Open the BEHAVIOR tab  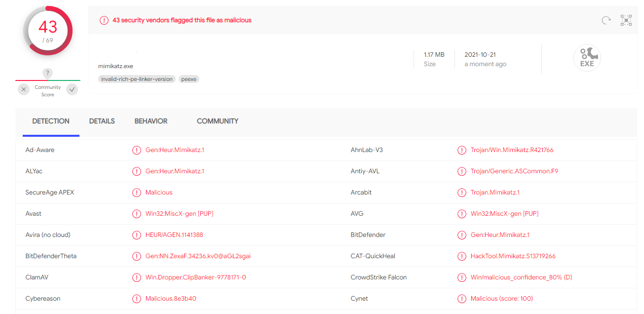151,121
